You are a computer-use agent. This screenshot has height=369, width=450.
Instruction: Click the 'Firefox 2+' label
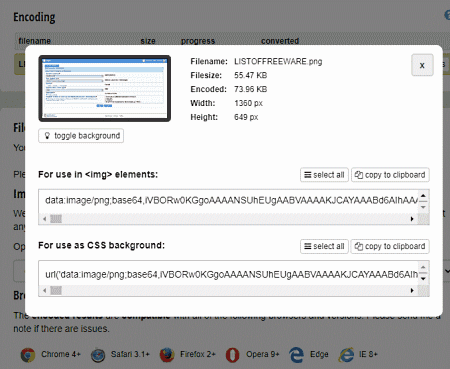pos(198,354)
